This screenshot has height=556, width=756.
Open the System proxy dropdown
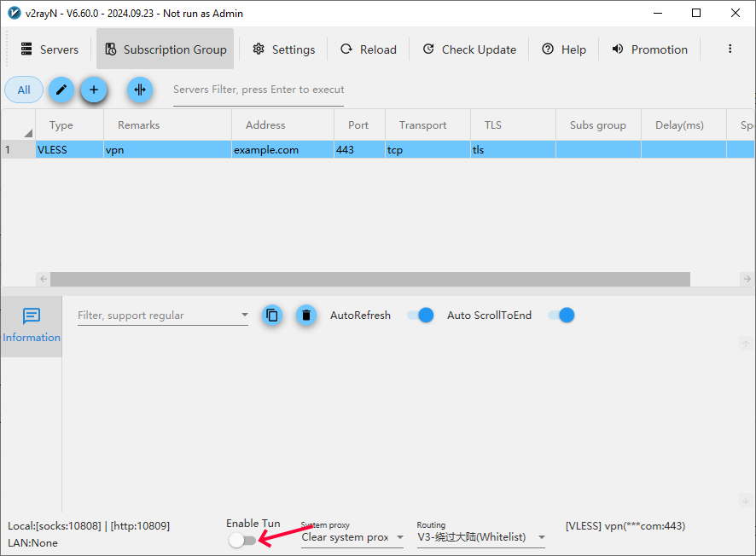click(352, 537)
